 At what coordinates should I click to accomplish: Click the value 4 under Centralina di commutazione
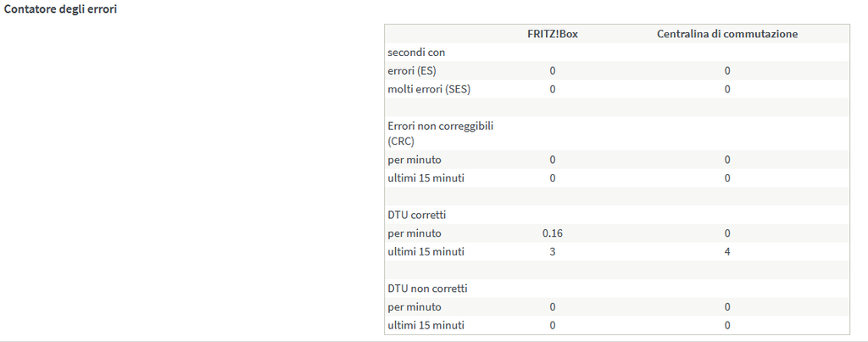726,252
